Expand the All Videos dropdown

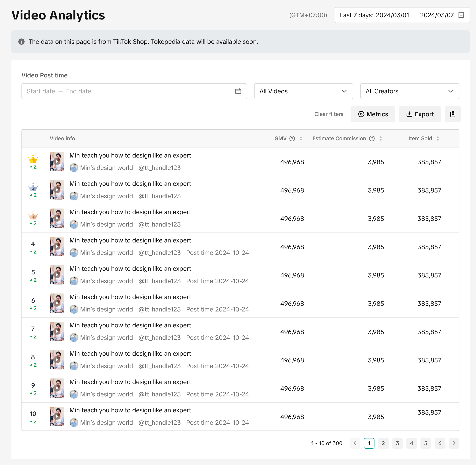pyautogui.click(x=303, y=91)
